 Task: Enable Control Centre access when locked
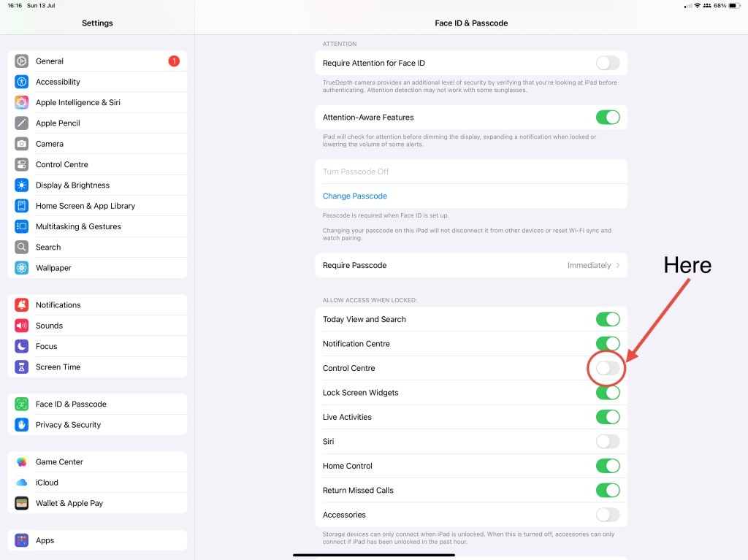pos(608,369)
